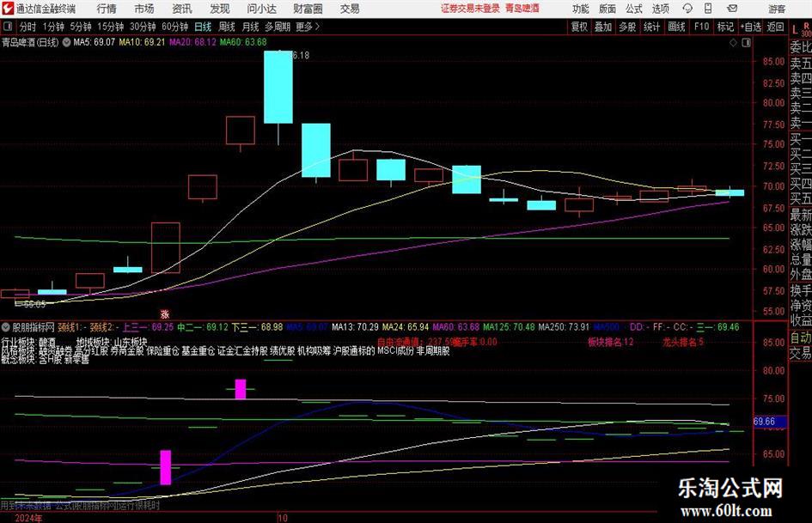
Task: Click the 证券交易未登录 status link
Action: pos(470,9)
